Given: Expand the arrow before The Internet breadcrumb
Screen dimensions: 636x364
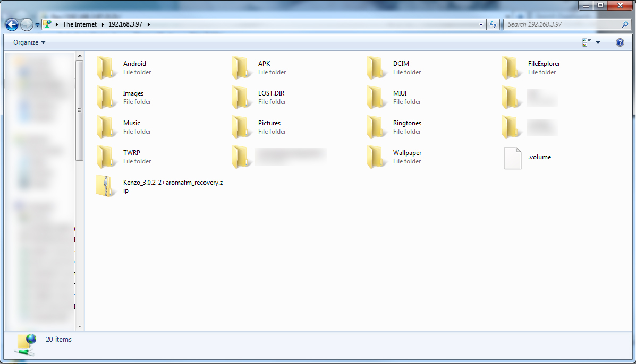Looking at the screenshot, I should pyautogui.click(x=57, y=25).
